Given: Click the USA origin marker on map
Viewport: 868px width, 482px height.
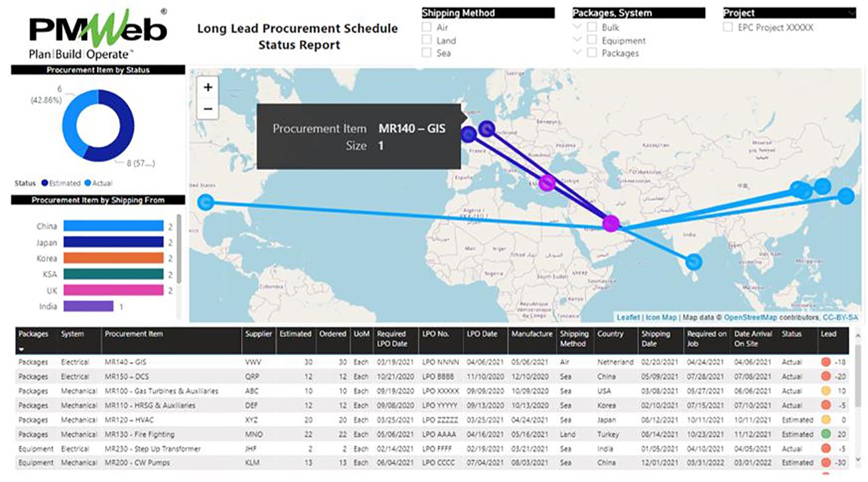Looking at the screenshot, I should (x=206, y=202).
